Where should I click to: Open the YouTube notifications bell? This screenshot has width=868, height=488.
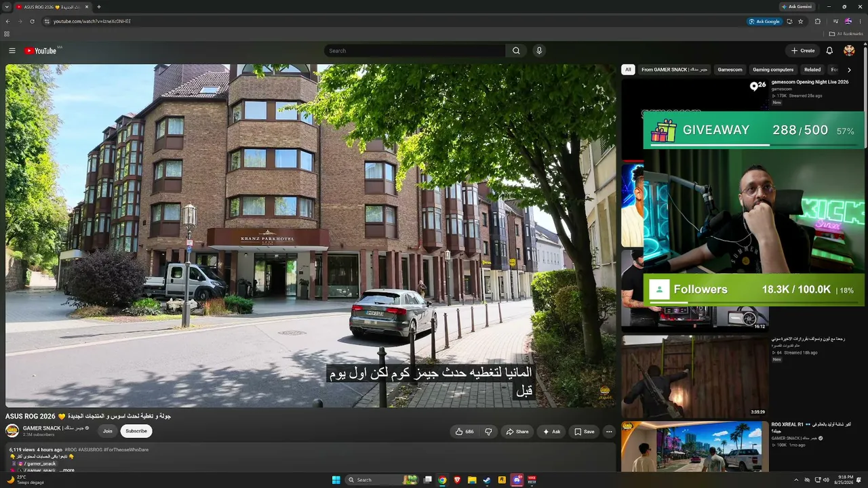pos(829,51)
